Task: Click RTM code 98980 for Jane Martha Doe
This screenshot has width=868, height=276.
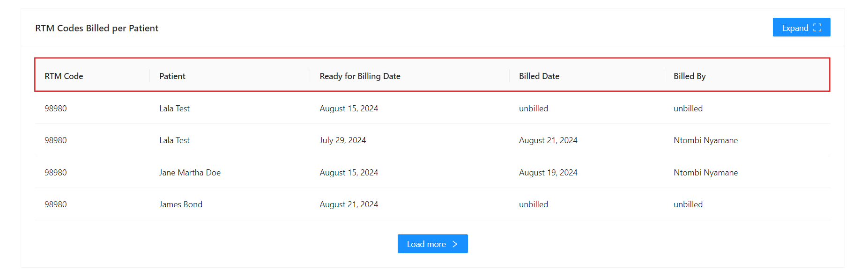Action: pyautogui.click(x=56, y=173)
